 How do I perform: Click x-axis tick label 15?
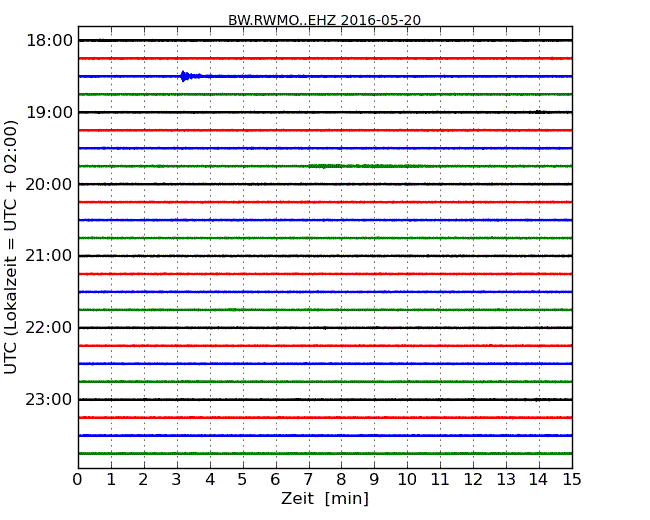(x=572, y=480)
